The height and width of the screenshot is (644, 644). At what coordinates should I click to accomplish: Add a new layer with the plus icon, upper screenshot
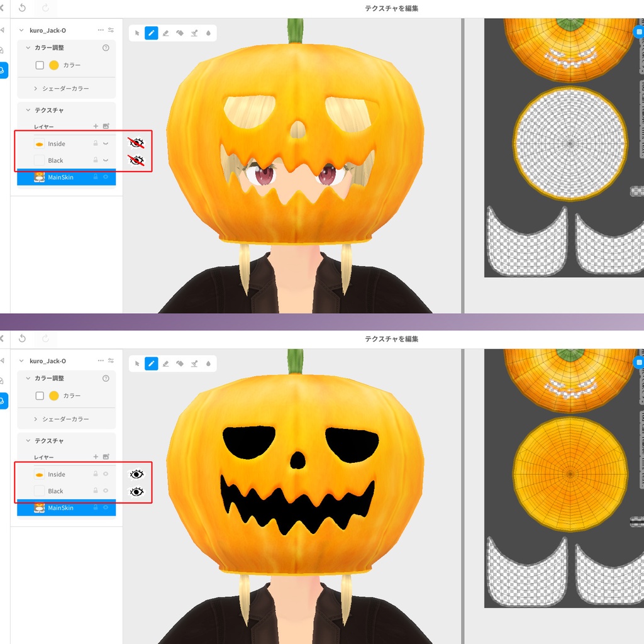pyautogui.click(x=96, y=126)
